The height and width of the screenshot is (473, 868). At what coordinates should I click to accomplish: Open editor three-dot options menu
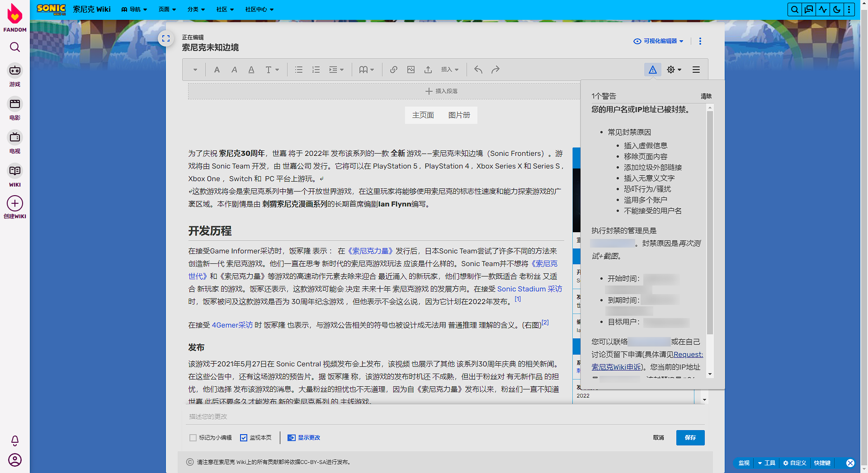(700, 41)
